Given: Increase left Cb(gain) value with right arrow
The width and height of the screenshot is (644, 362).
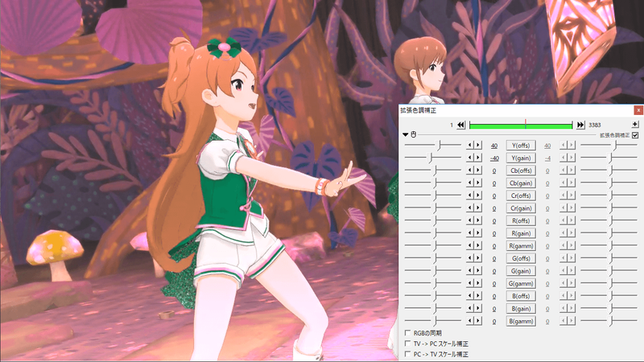Looking at the screenshot, I should pyautogui.click(x=477, y=183).
